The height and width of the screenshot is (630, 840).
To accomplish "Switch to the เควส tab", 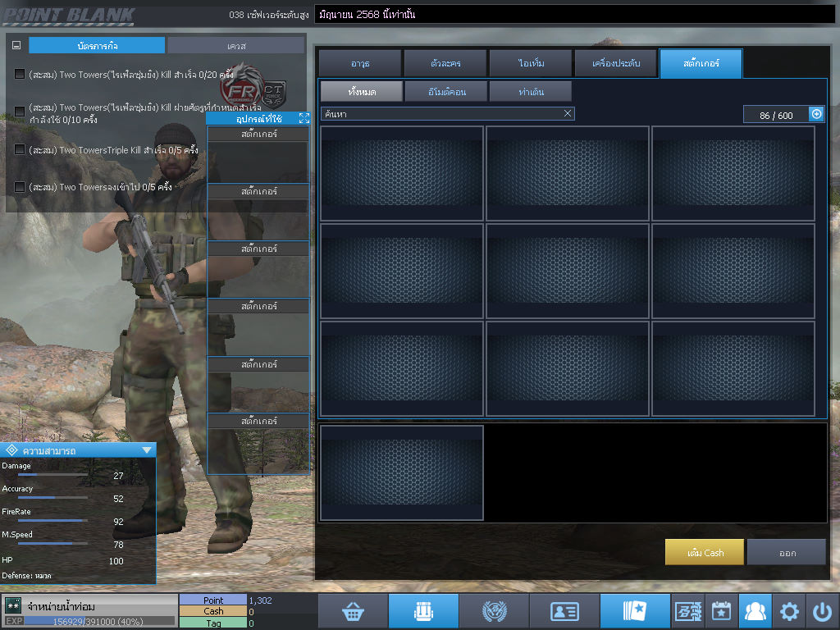I will (236, 46).
